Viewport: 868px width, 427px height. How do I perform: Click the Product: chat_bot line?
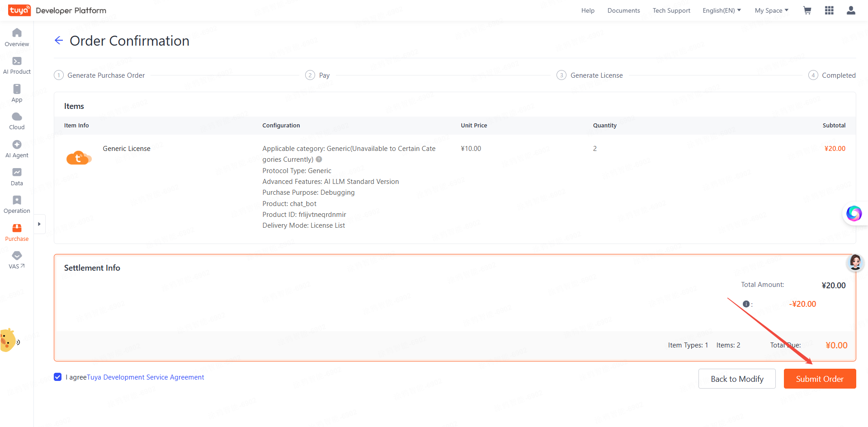pos(289,204)
